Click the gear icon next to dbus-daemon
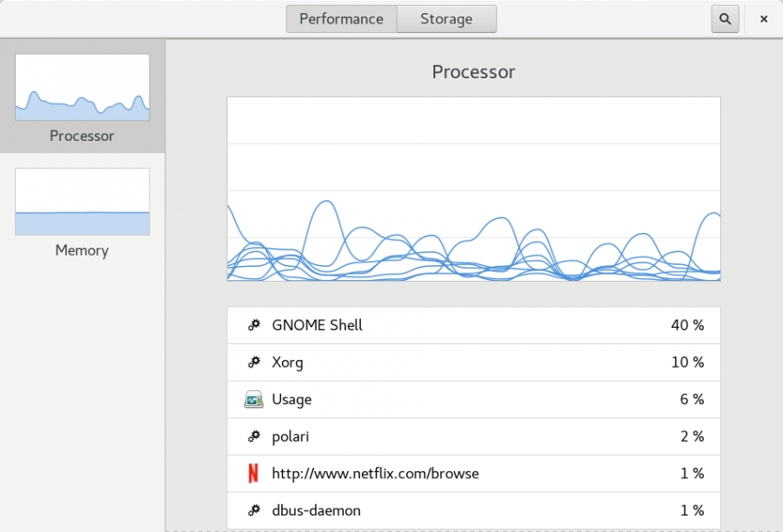 [x=253, y=510]
